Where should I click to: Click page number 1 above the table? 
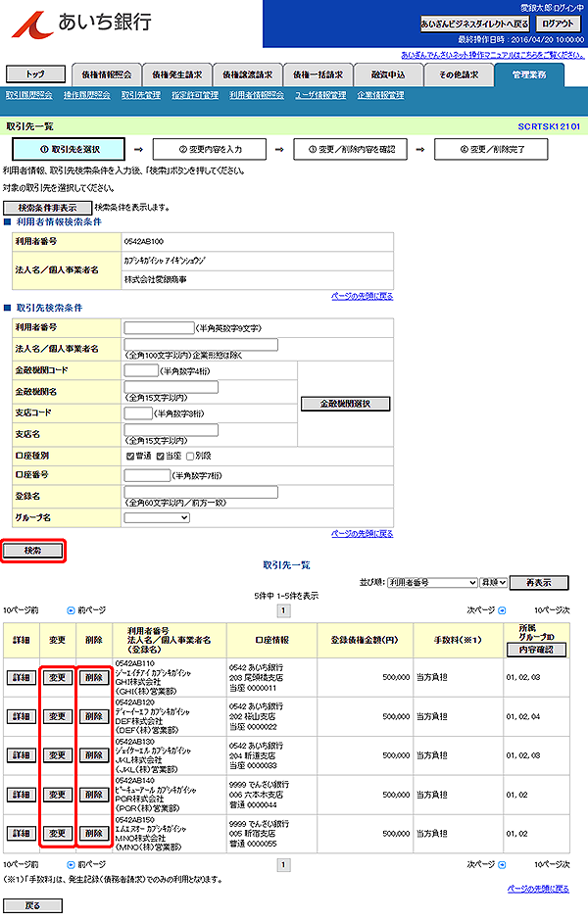click(284, 610)
